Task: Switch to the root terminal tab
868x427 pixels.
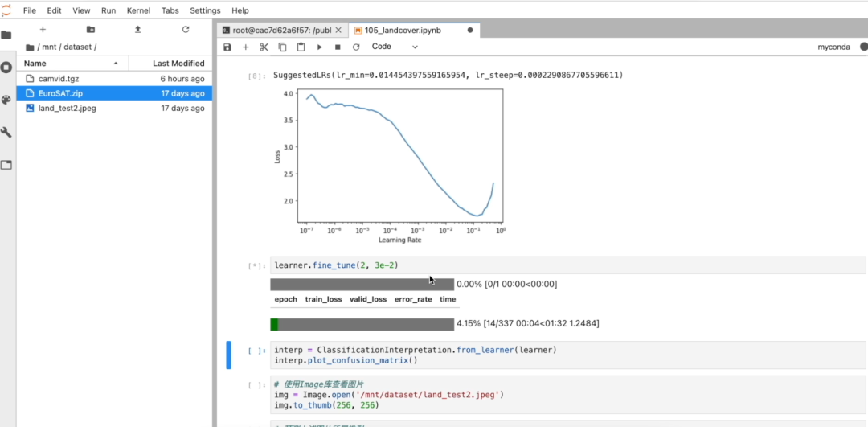Action: tap(281, 30)
